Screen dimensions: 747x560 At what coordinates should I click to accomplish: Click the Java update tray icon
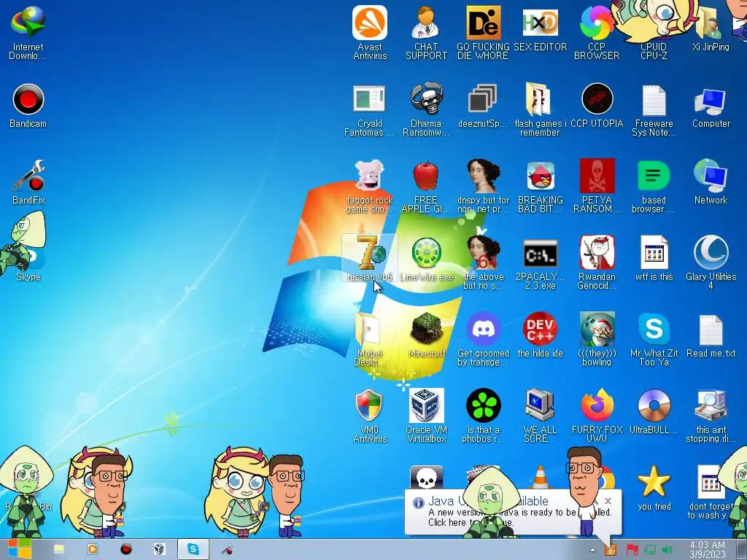[x=610, y=550]
